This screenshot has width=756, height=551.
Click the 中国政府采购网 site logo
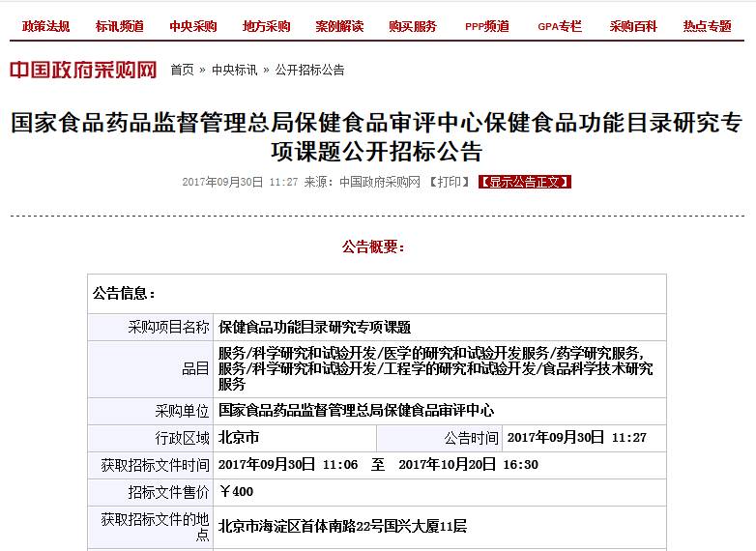pyautogui.click(x=83, y=70)
